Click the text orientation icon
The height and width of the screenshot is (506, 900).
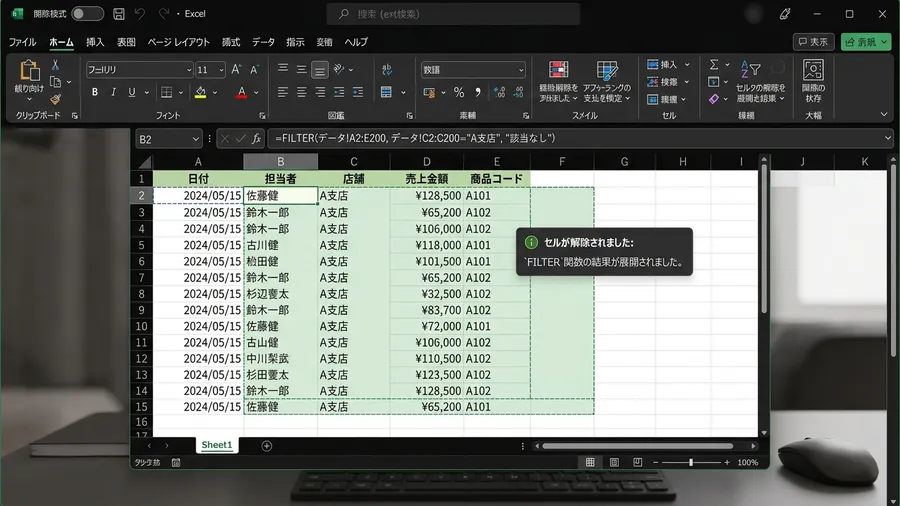[339, 69]
